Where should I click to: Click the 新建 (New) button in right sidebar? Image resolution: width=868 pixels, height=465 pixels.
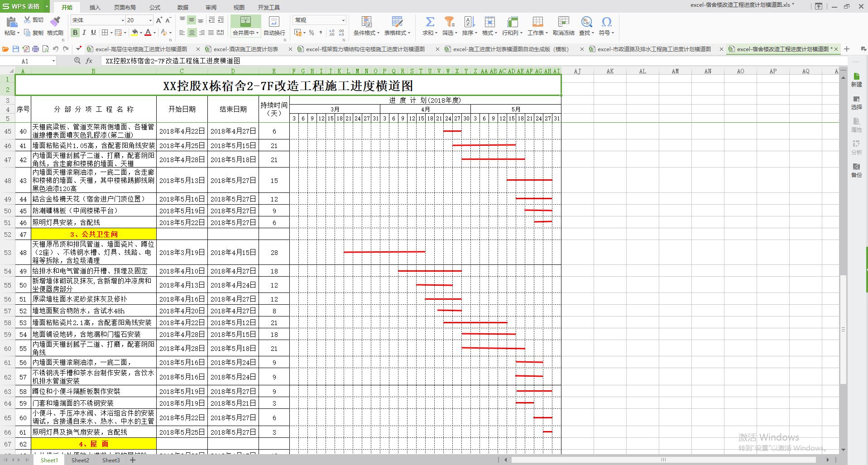[x=856, y=80]
